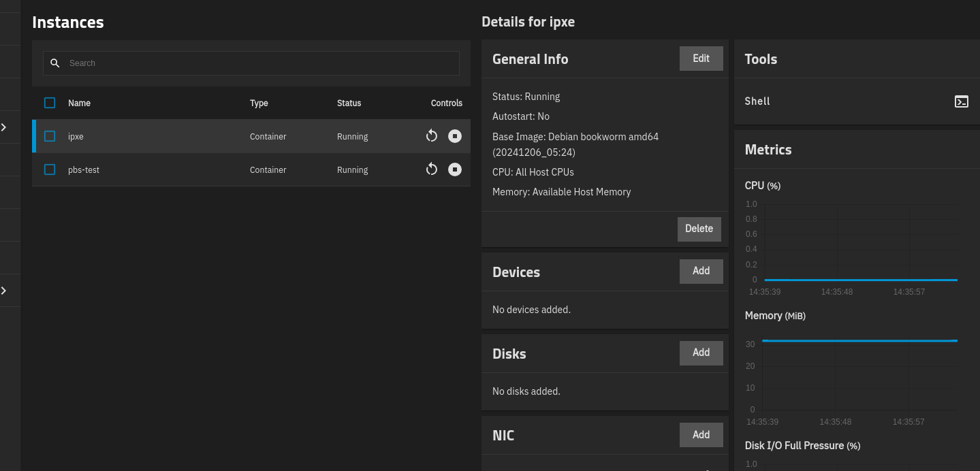Check the ipxe row checkbox

[x=50, y=136]
